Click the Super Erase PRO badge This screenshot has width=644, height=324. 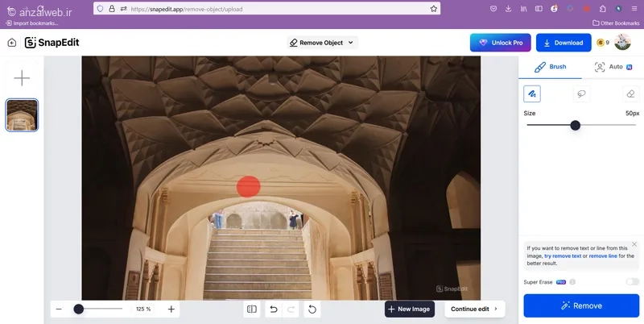point(561,282)
